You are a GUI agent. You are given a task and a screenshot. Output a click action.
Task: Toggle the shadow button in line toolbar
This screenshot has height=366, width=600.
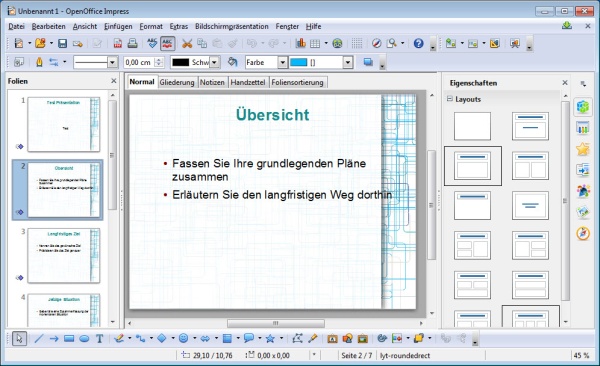click(368, 62)
